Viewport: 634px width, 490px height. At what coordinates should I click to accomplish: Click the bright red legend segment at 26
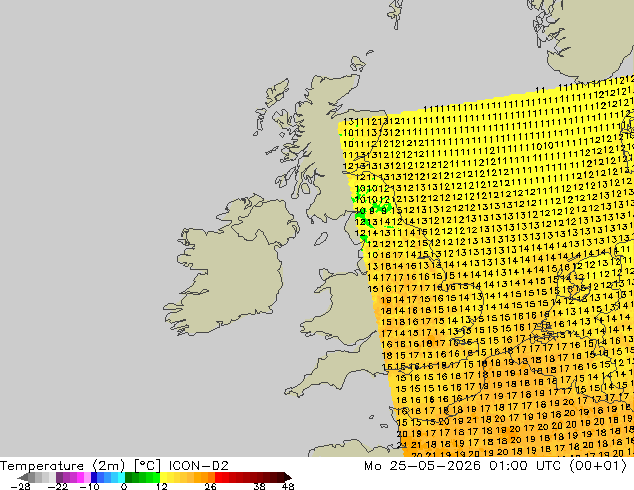click(218, 477)
